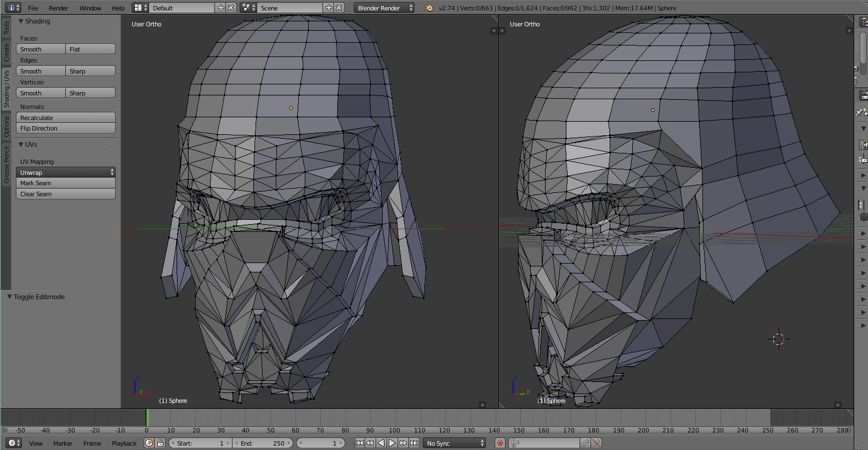Toggle use preview range clock button
The height and width of the screenshot is (450, 868).
tap(149, 443)
